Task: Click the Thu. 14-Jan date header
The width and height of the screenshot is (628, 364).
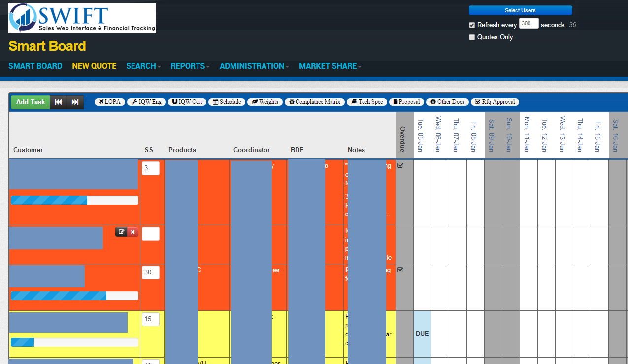Action: click(x=580, y=135)
